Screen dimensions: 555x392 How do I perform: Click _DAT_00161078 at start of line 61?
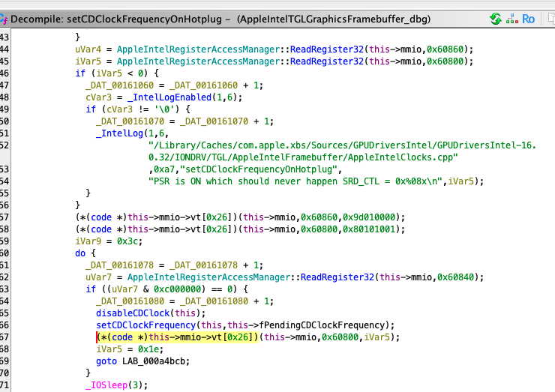[120, 265]
